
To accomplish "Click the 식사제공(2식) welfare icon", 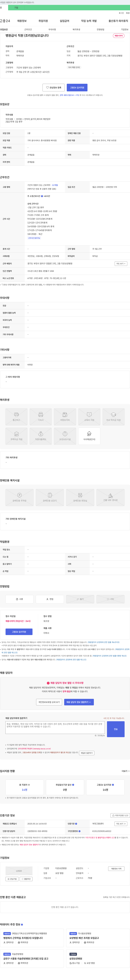I will [89, 436].
